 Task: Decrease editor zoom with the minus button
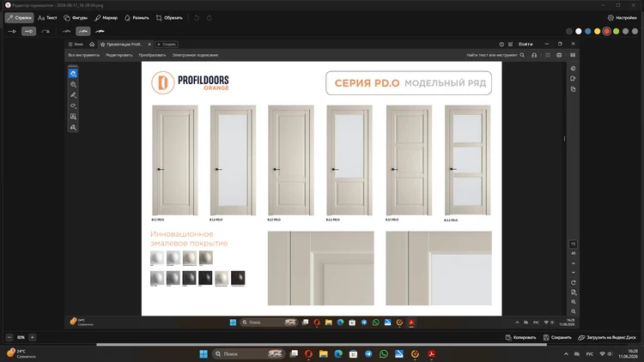(x=9, y=337)
